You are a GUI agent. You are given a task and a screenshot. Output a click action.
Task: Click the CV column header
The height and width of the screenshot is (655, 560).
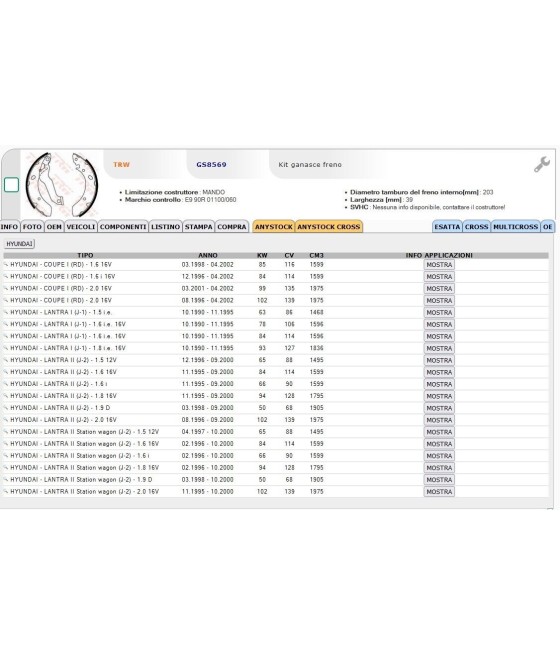[x=289, y=255]
